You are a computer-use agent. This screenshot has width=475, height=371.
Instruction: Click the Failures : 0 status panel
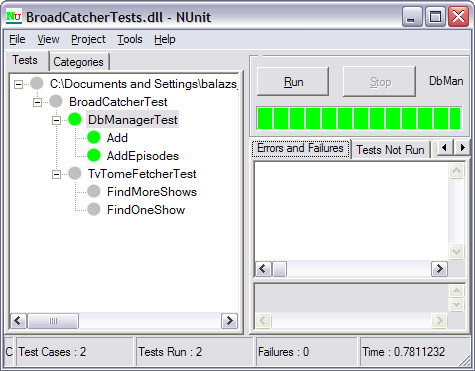[306, 352]
